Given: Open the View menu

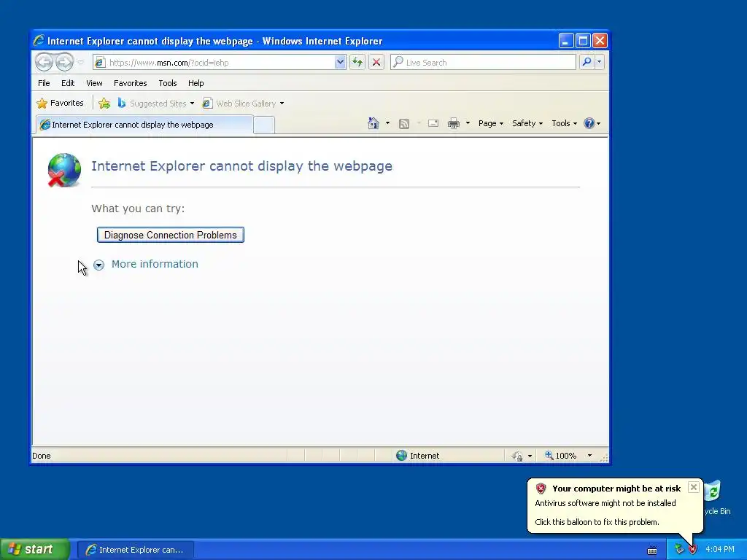Looking at the screenshot, I should click(x=94, y=83).
